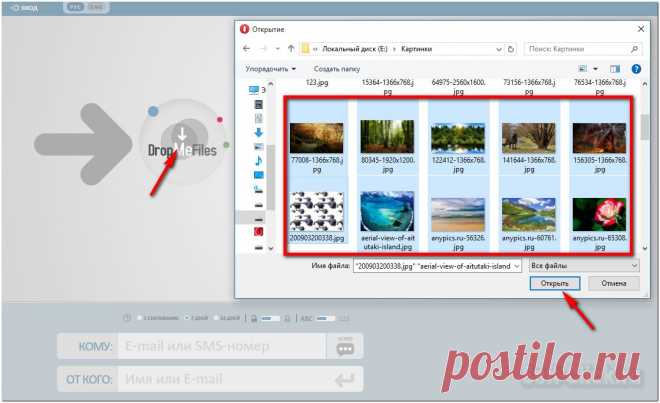The width and height of the screenshot is (660, 403).
Task: Select thumbnail anypics.ru-60761.jpg
Action: 529,215
